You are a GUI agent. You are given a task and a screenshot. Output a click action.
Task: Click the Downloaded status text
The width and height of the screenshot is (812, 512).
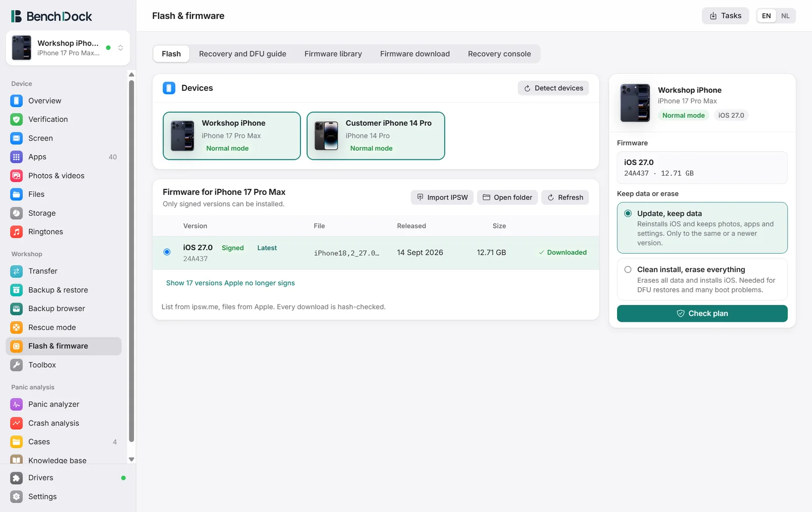(x=562, y=252)
